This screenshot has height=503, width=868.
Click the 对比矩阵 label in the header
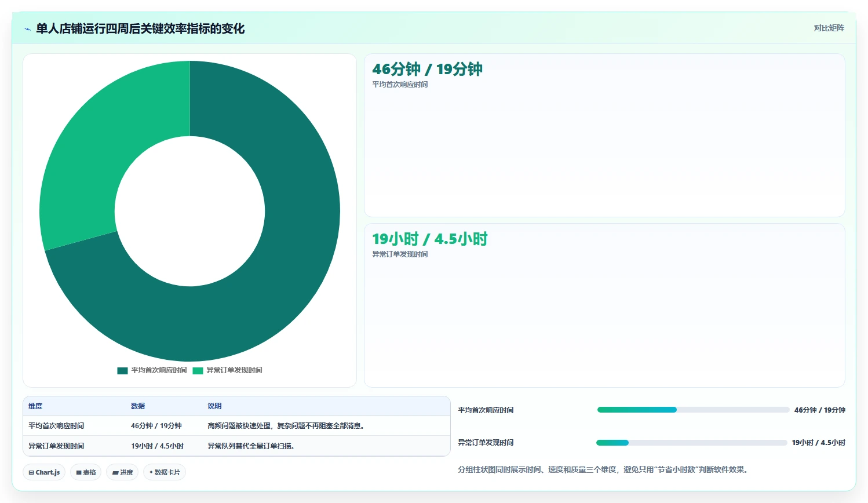coord(829,28)
